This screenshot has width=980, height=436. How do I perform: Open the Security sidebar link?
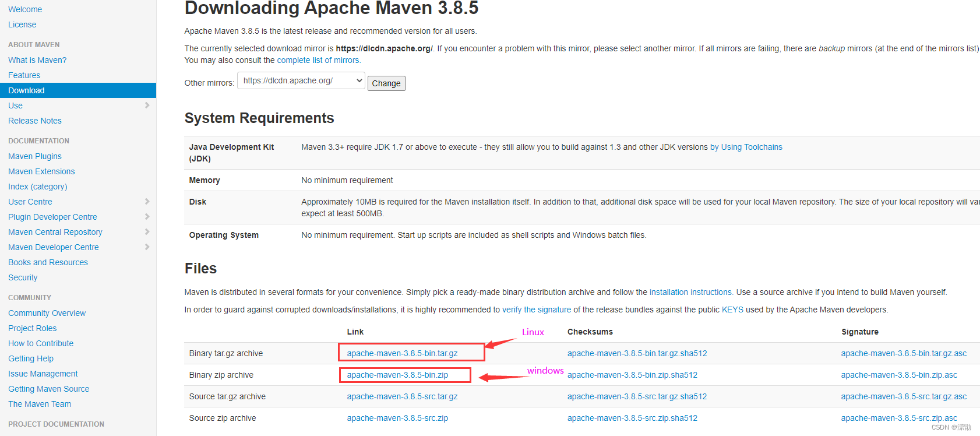pos(23,277)
